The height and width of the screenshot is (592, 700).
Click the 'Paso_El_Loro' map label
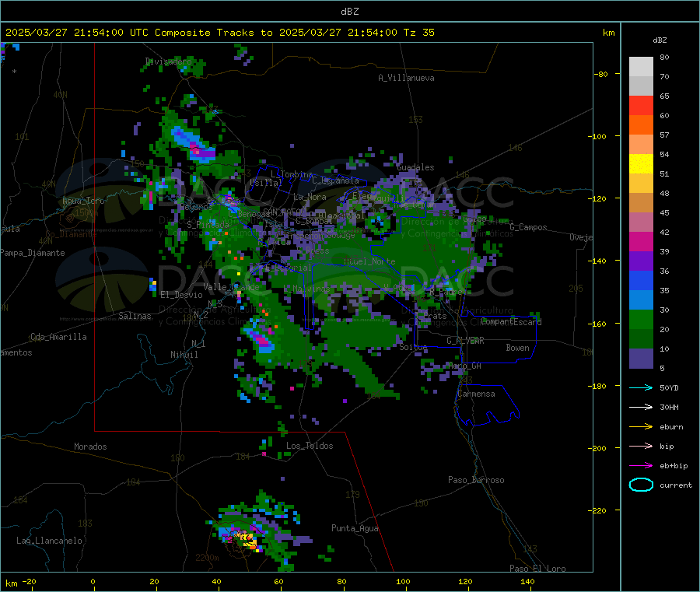537,569
